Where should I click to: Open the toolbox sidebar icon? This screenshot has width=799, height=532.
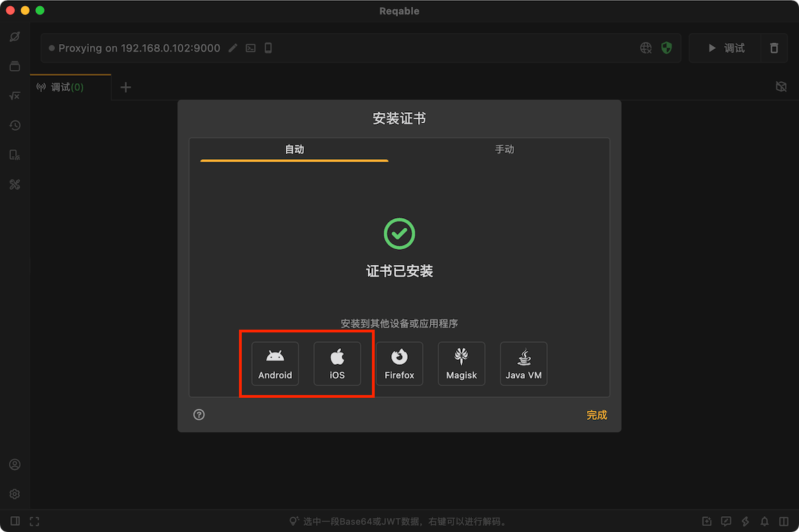[x=14, y=184]
